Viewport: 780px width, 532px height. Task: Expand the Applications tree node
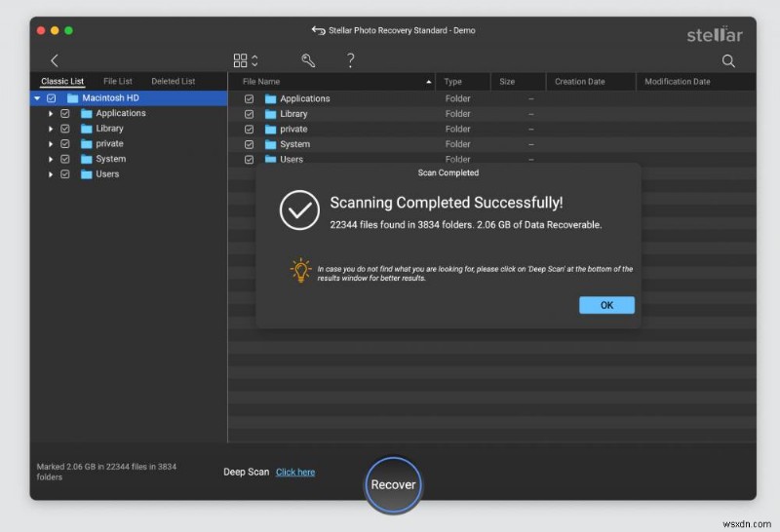51,114
